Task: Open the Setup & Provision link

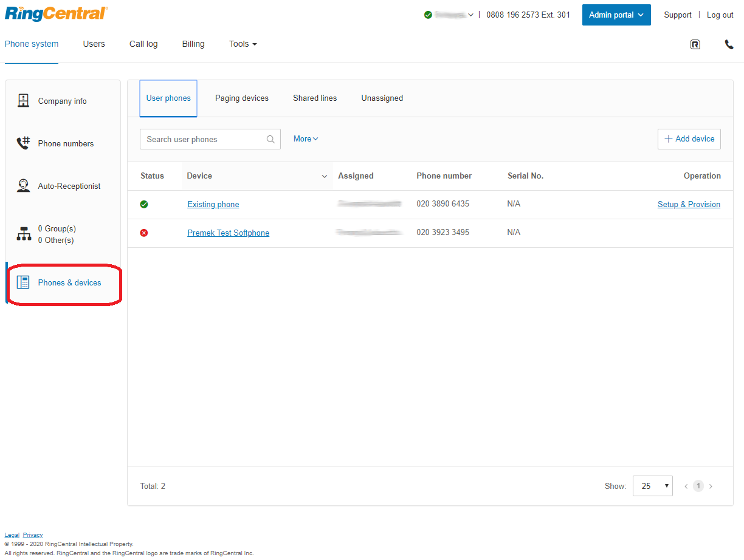Action: point(689,205)
